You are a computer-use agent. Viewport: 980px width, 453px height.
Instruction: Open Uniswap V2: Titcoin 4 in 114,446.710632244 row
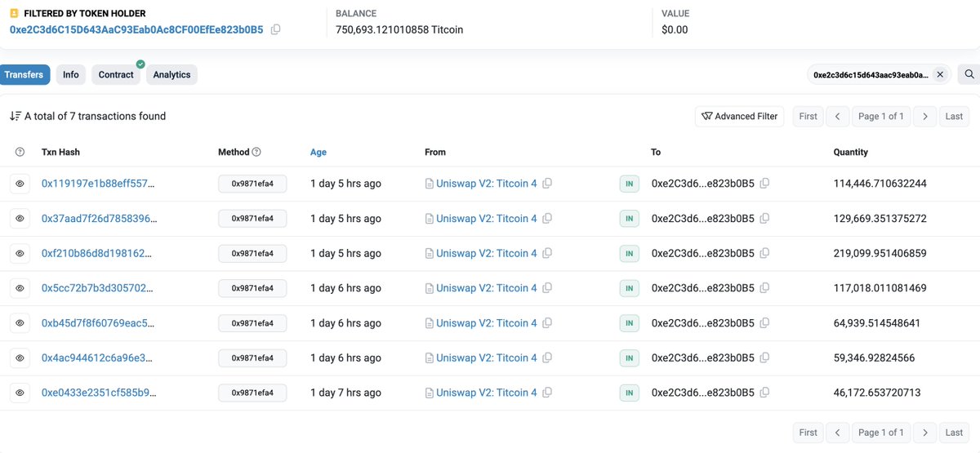(487, 184)
